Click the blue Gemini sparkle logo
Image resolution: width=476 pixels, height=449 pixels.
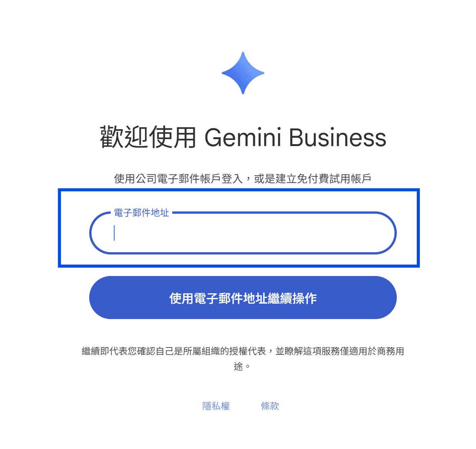click(x=243, y=73)
